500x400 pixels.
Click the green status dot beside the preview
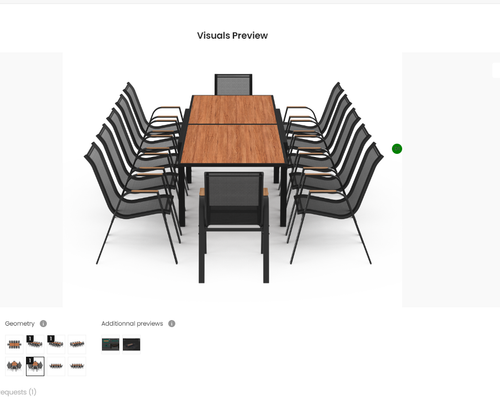397,149
